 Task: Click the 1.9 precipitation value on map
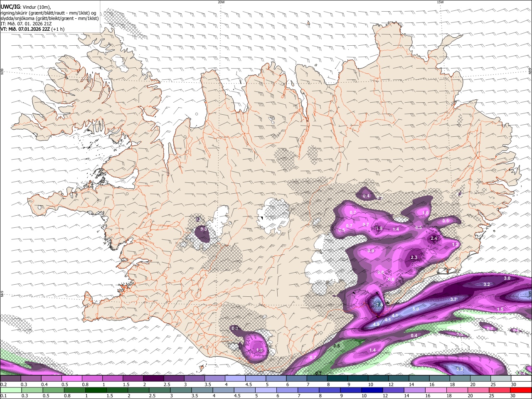379,229
